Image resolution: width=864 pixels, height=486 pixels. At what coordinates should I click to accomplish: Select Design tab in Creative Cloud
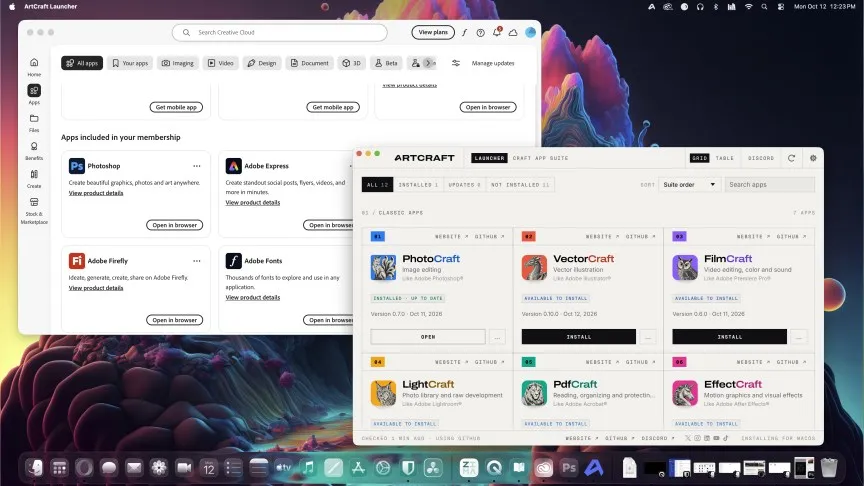262,63
